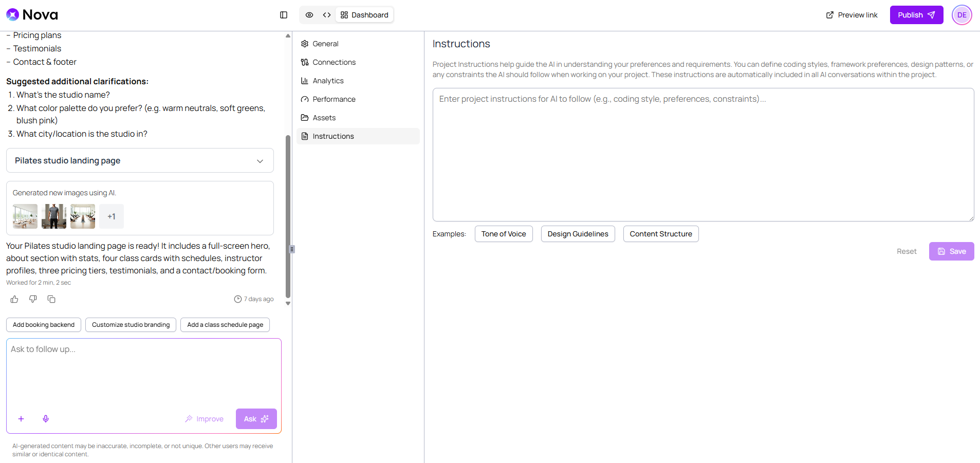
Task: Focus the Ask to follow up input
Action: (x=144, y=373)
